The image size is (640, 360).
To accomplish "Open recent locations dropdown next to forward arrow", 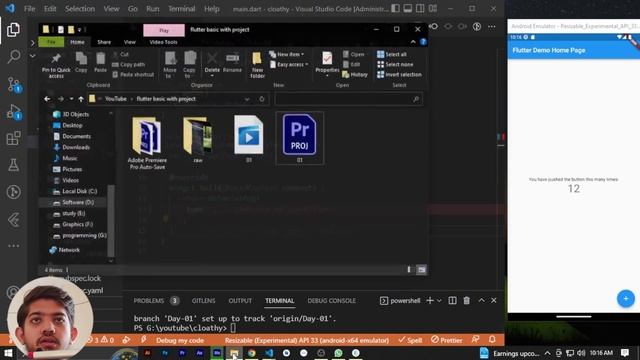I will click(x=71, y=99).
